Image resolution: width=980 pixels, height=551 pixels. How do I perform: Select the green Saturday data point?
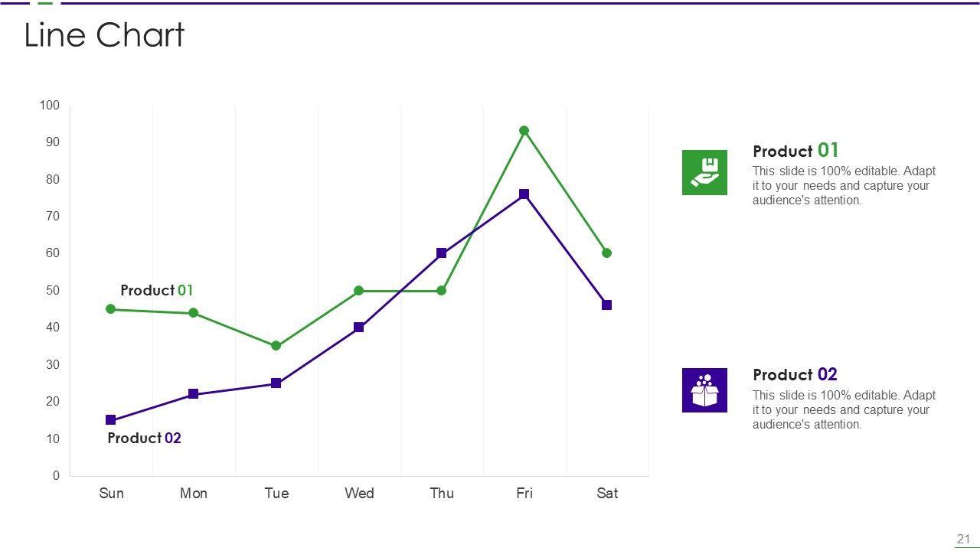[607, 253]
